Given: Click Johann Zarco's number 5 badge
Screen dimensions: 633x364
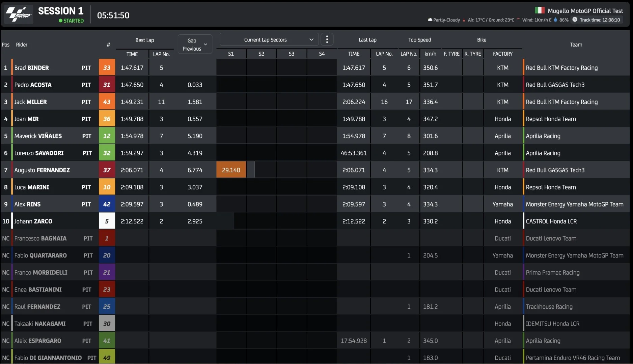Looking at the screenshot, I should tap(107, 221).
